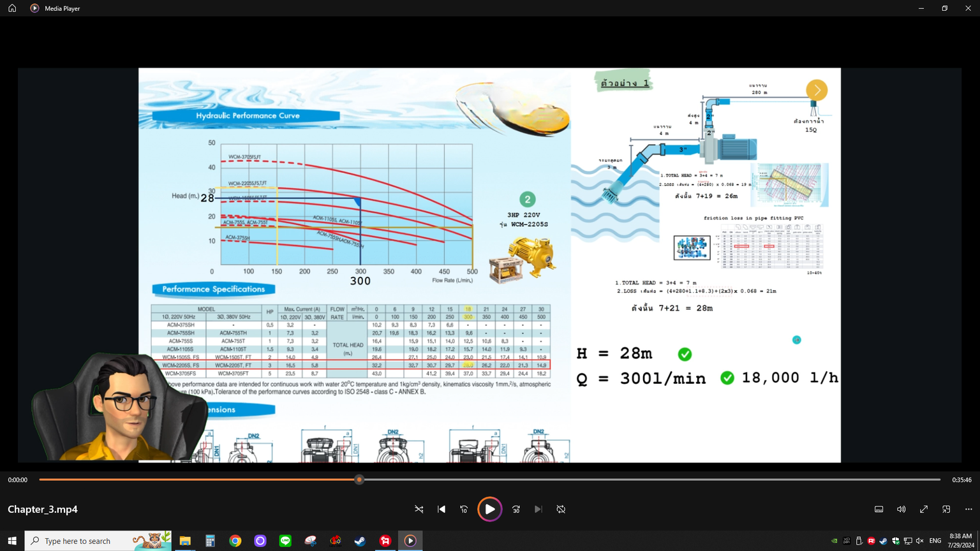Toggle the muted system volume tray icon
The height and width of the screenshot is (551, 980).
click(x=919, y=541)
